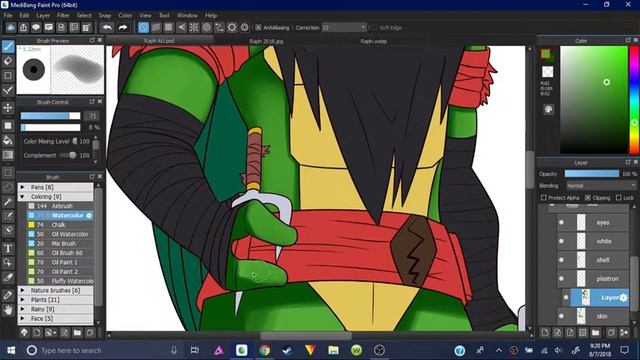
Task: Adjust the brush size slider
Action: (51, 116)
